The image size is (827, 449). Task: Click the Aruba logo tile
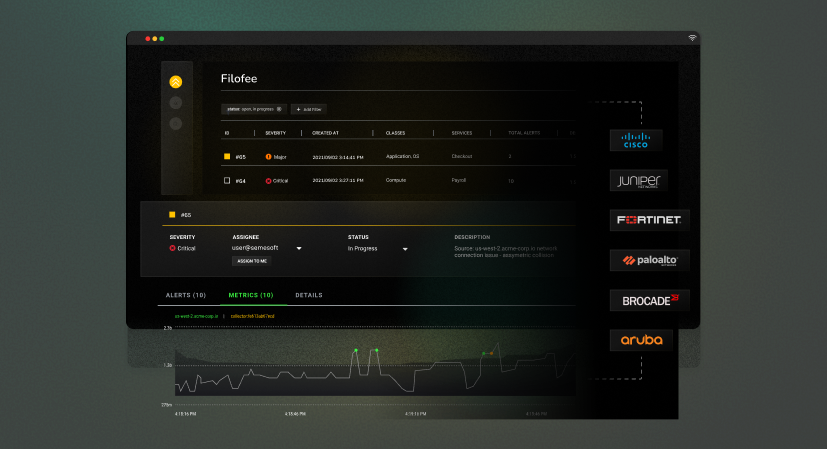pos(641,340)
